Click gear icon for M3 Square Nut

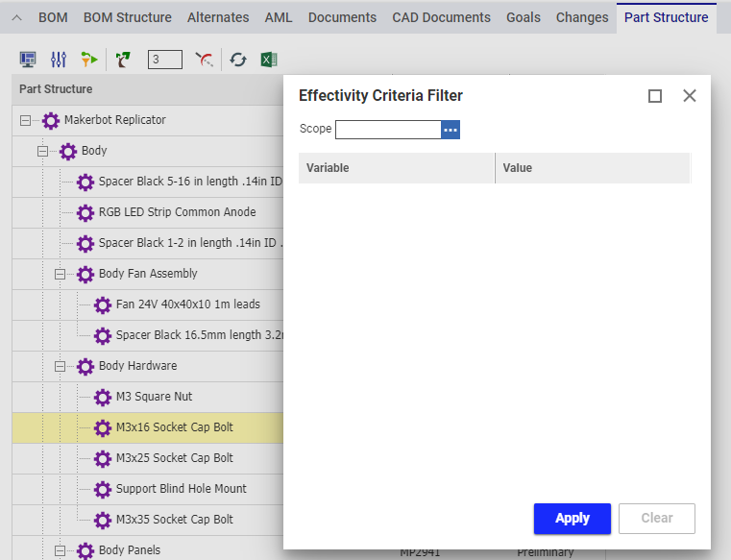pos(103,398)
